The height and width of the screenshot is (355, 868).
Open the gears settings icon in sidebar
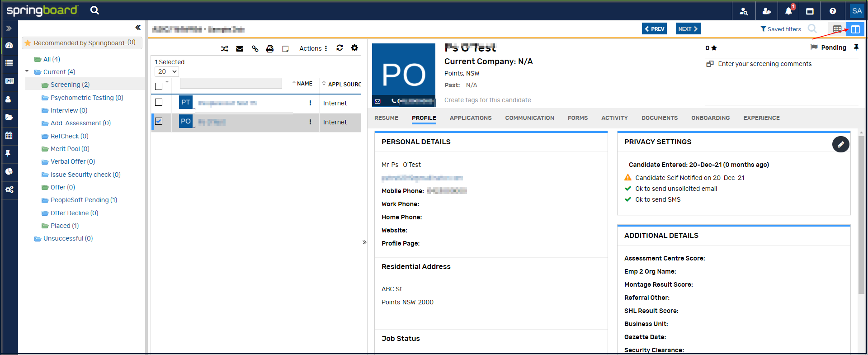tap(9, 189)
